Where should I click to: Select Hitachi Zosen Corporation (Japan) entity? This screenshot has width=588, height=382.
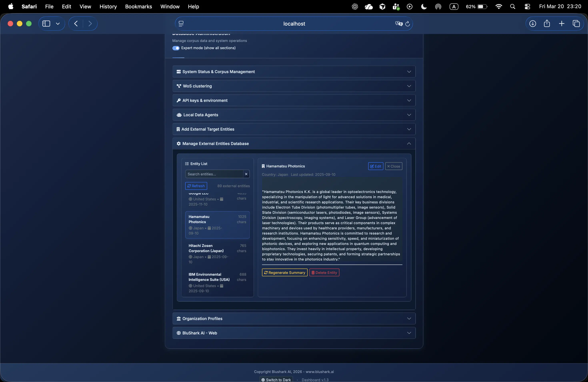[x=217, y=254]
